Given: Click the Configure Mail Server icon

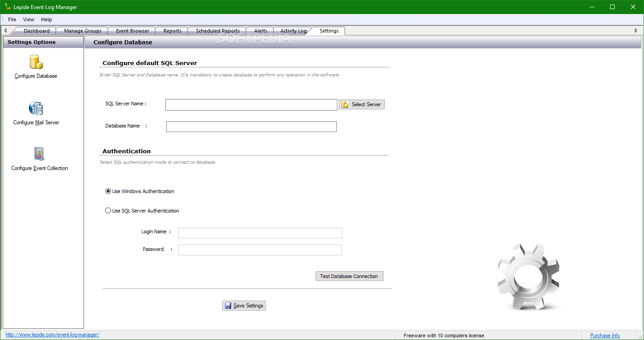Looking at the screenshot, I should 36,109.
